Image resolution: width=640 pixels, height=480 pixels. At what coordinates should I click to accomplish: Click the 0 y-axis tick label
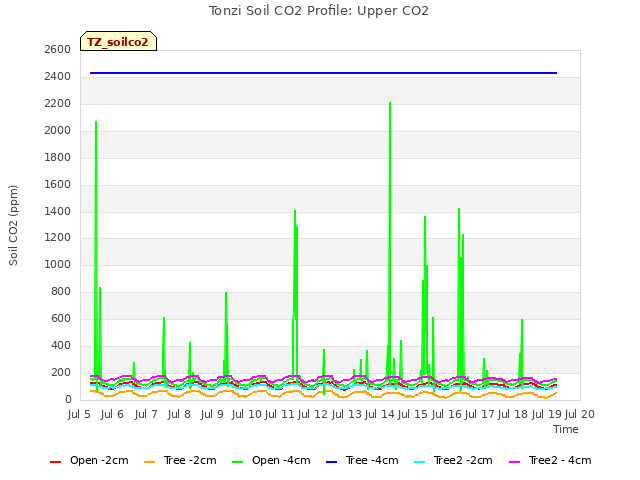point(68,399)
